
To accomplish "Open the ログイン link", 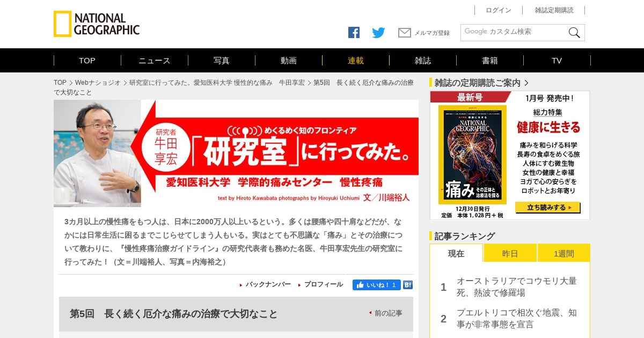I will [499, 10].
